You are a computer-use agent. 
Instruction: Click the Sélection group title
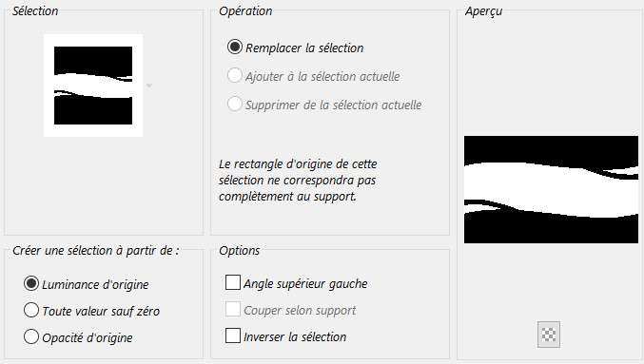click(x=35, y=11)
